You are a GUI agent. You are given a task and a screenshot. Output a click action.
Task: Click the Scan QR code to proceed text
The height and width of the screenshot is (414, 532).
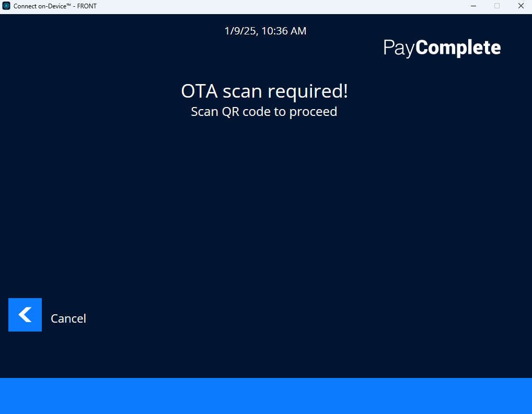point(264,111)
